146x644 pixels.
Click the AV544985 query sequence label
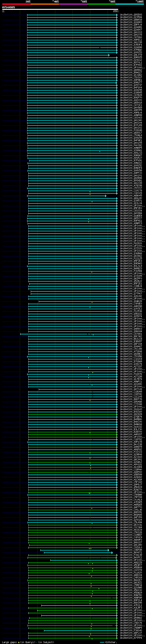tap(8, 8)
